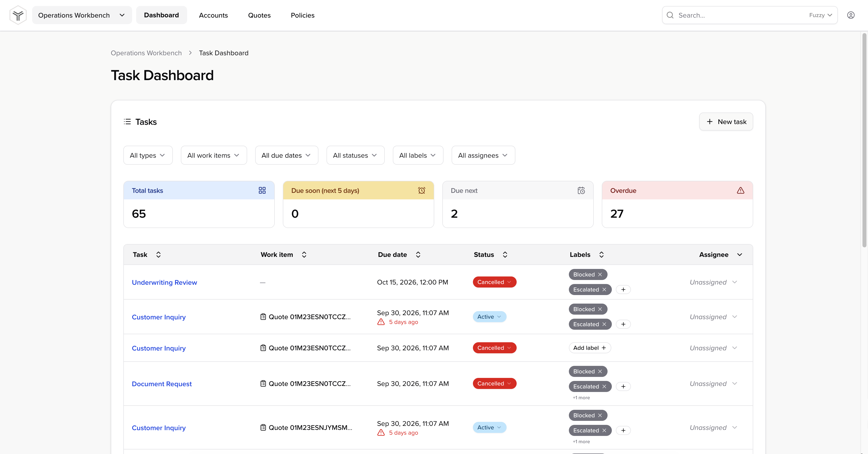Click the search magnifier icon
The height and width of the screenshot is (454, 868).
(670, 15)
